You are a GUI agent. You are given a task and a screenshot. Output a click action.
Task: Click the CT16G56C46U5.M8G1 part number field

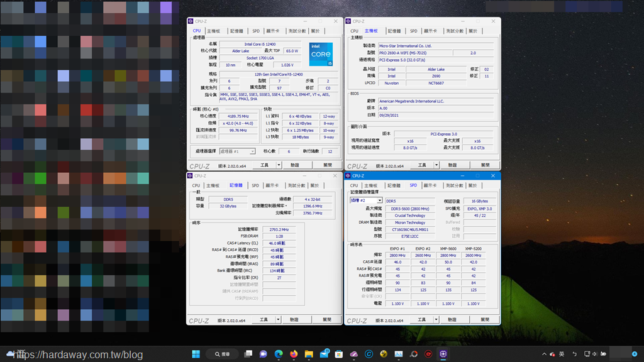[410, 229]
